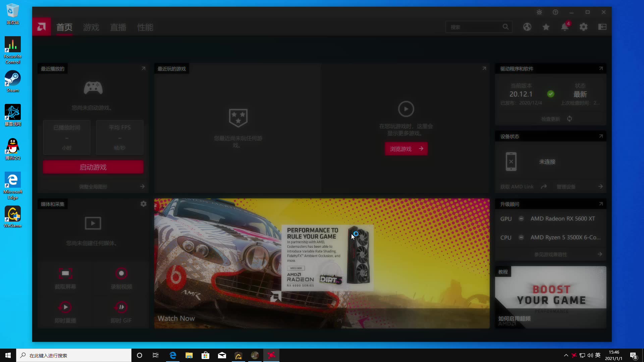Open the help question mark icon
The height and width of the screenshot is (362, 644).
point(555,12)
